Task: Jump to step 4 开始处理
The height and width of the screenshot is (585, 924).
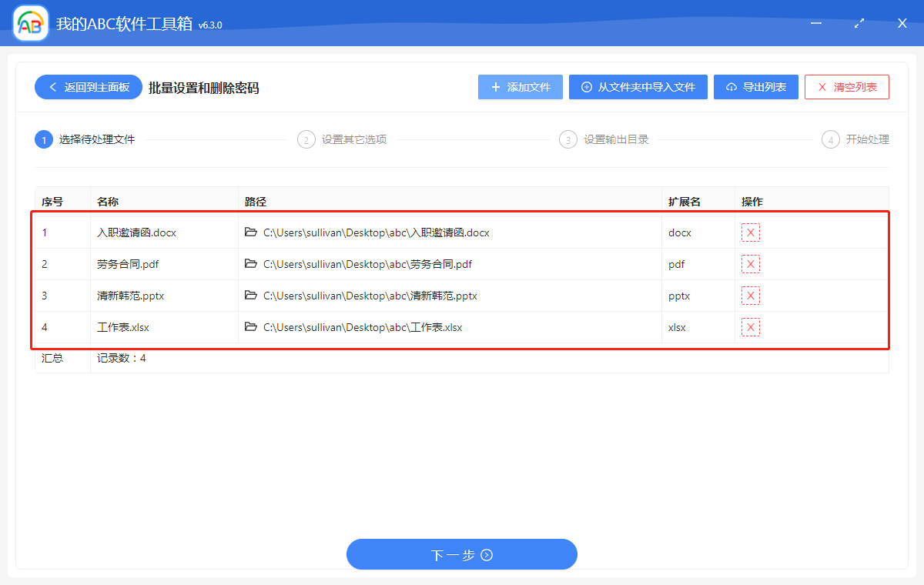Action: click(855, 139)
